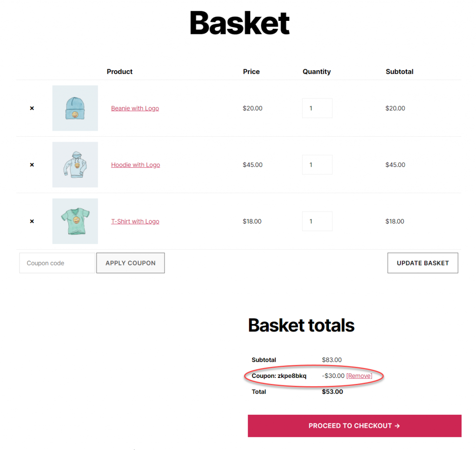Click the Beanie product thumbnail
This screenshot has width=476, height=450.
75,108
